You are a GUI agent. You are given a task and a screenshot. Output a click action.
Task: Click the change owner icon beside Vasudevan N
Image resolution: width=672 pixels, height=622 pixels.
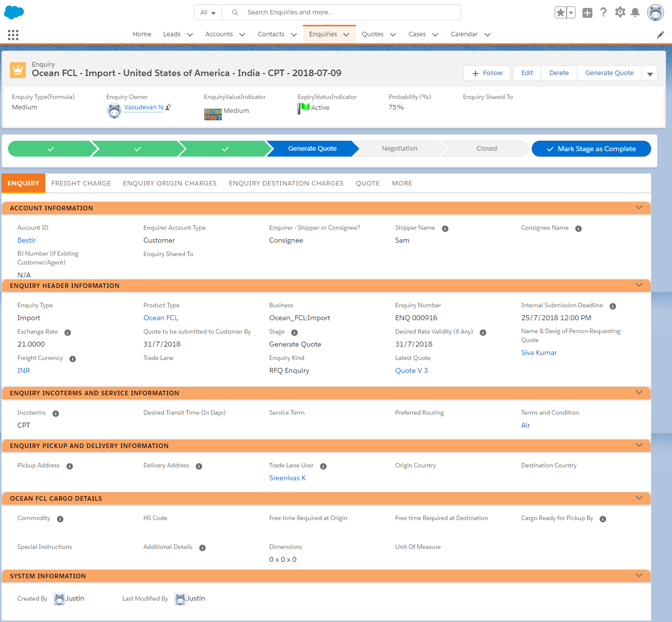point(169,107)
